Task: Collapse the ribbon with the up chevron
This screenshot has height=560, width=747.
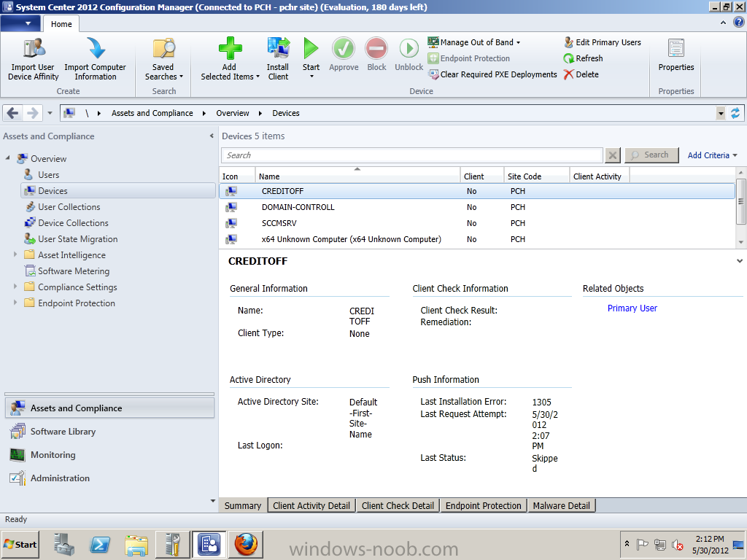Action: click(x=723, y=23)
